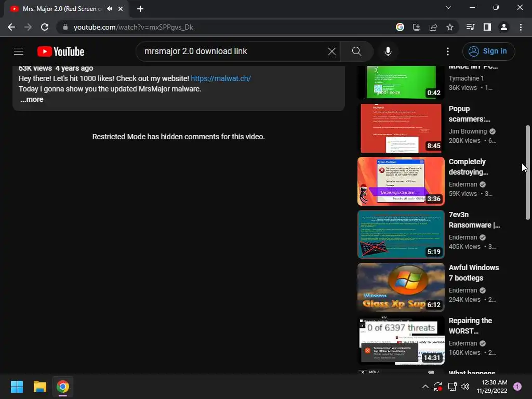Open YouTube settings three-dot menu
This screenshot has height=399, width=532.
click(x=447, y=51)
